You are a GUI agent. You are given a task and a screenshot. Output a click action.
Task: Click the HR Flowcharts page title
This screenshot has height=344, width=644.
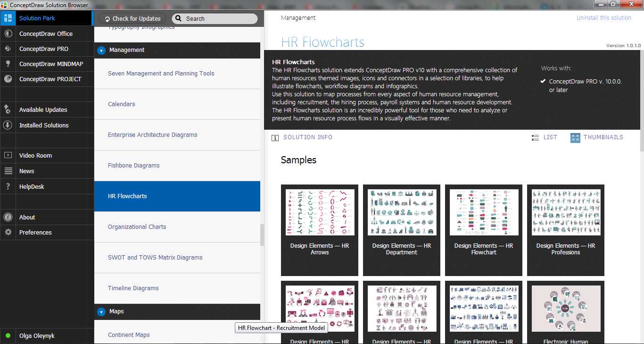point(322,42)
